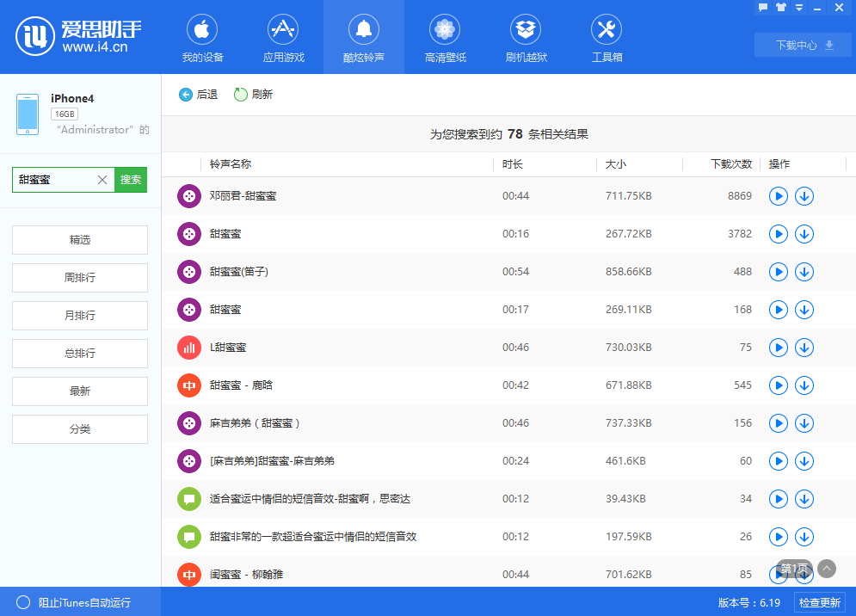
Task: Download the 甜蜜蜜 - 鹿晗 ringtone
Action: [804, 385]
